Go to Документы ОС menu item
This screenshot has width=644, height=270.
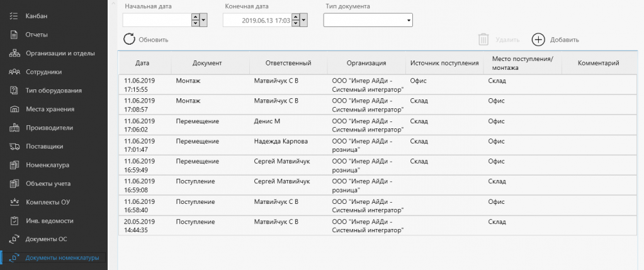point(47,239)
